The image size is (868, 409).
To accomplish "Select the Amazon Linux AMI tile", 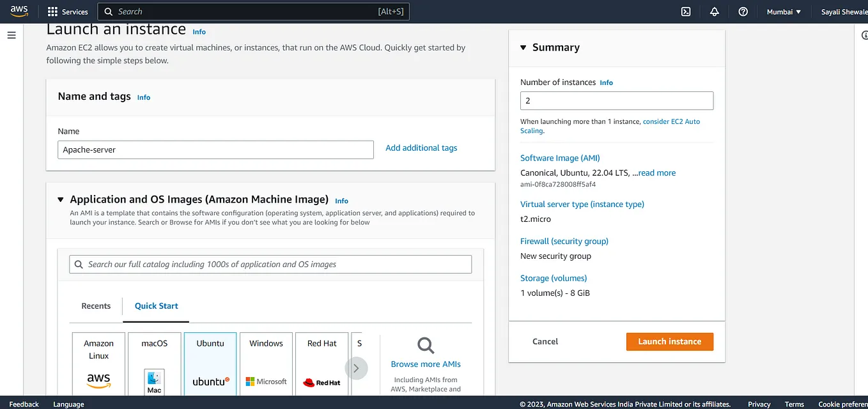I will click(x=98, y=363).
